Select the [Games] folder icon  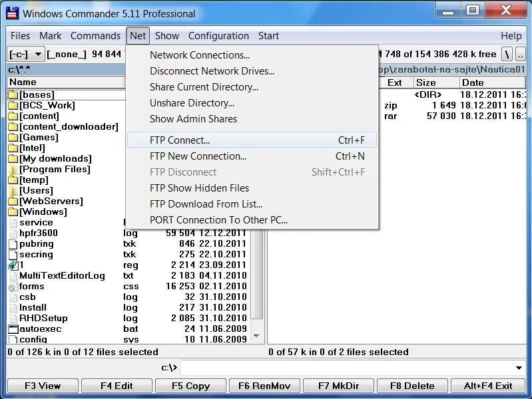coord(13,137)
